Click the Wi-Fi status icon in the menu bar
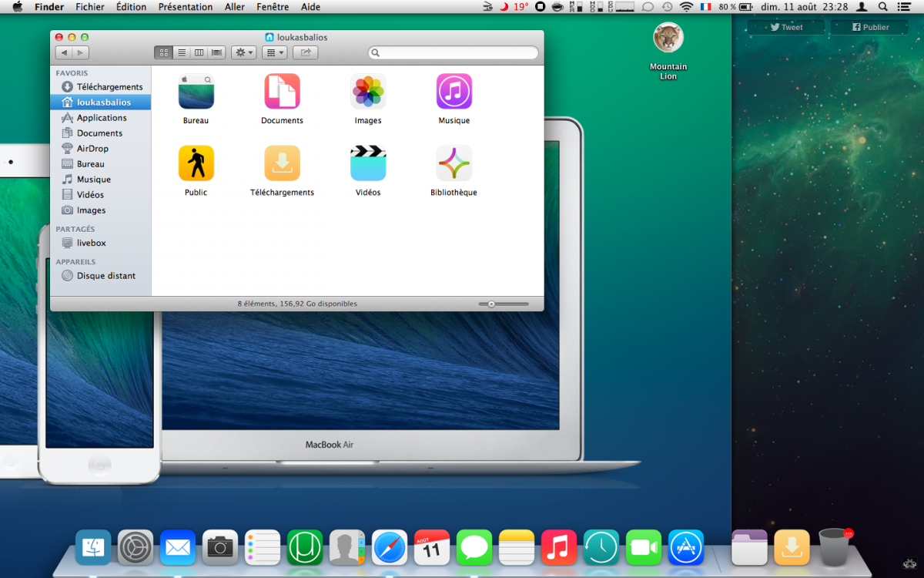This screenshot has width=924, height=578. (x=687, y=7)
